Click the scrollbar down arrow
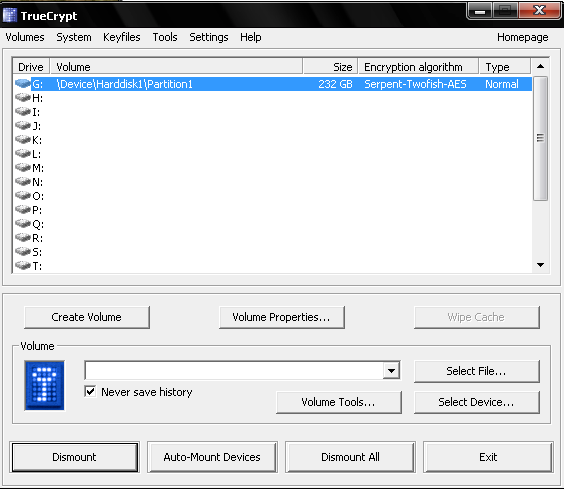This screenshot has width=564, height=489. click(x=540, y=265)
